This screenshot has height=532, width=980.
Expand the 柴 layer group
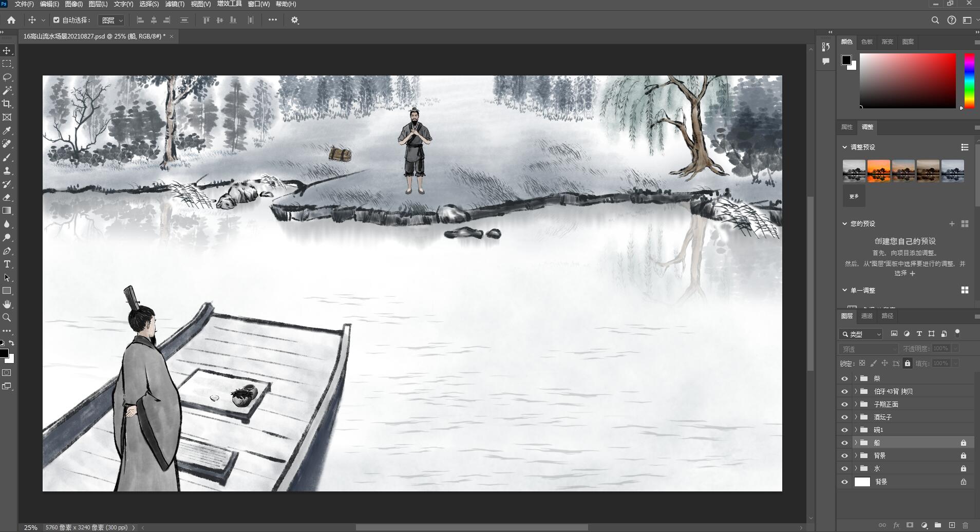pyautogui.click(x=856, y=378)
